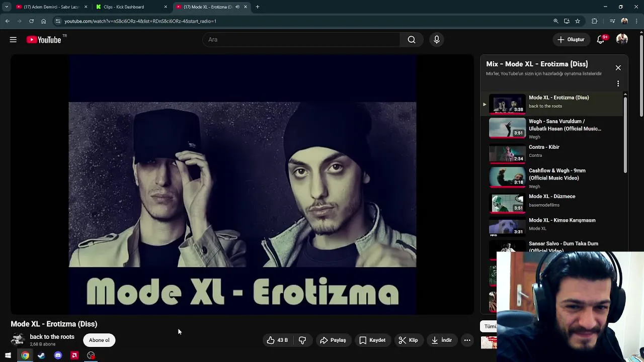
Task: Open the AMD software taskbar icon
Action: [x=74, y=355]
